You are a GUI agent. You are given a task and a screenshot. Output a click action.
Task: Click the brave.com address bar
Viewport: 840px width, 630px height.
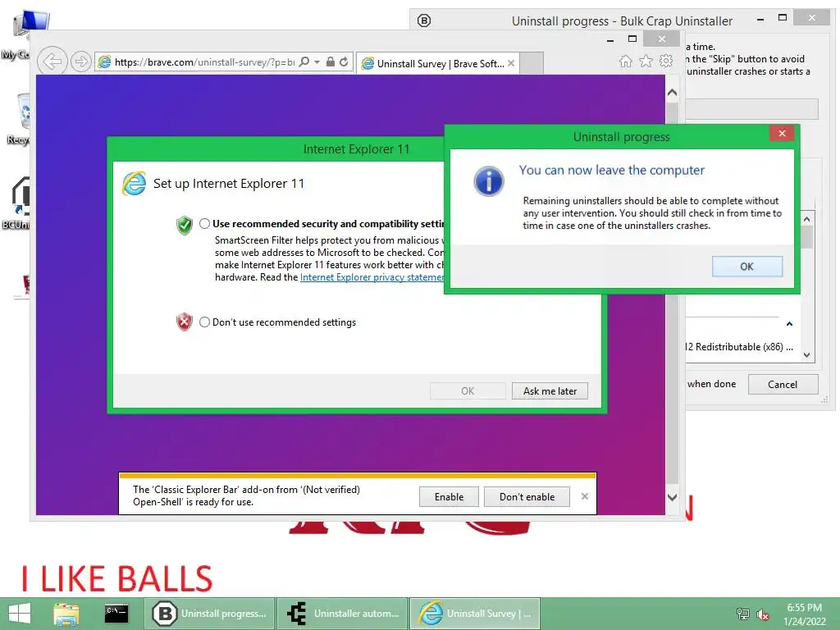(204, 62)
